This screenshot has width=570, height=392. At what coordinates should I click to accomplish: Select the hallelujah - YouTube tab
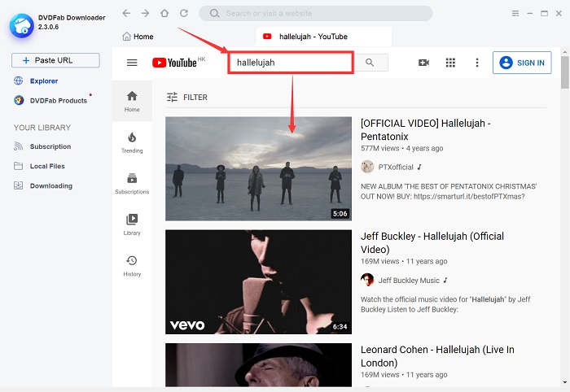[323, 37]
